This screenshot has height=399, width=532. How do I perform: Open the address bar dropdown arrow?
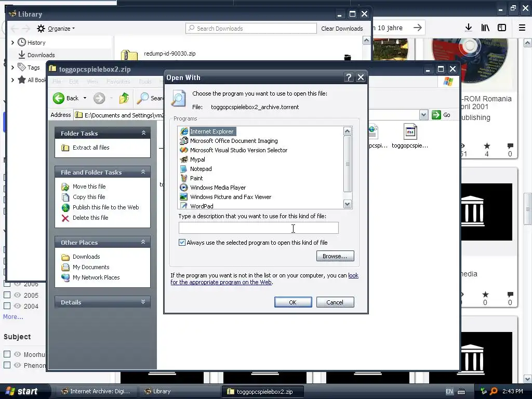423,115
